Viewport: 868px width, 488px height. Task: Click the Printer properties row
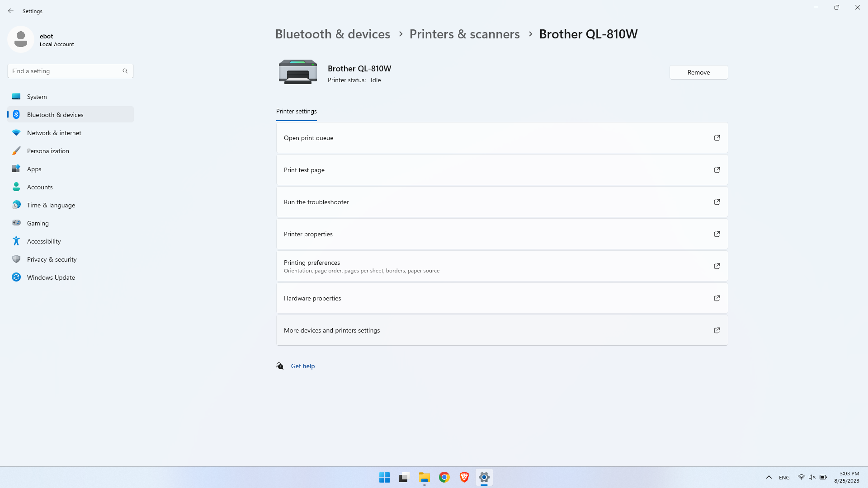pyautogui.click(x=502, y=234)
